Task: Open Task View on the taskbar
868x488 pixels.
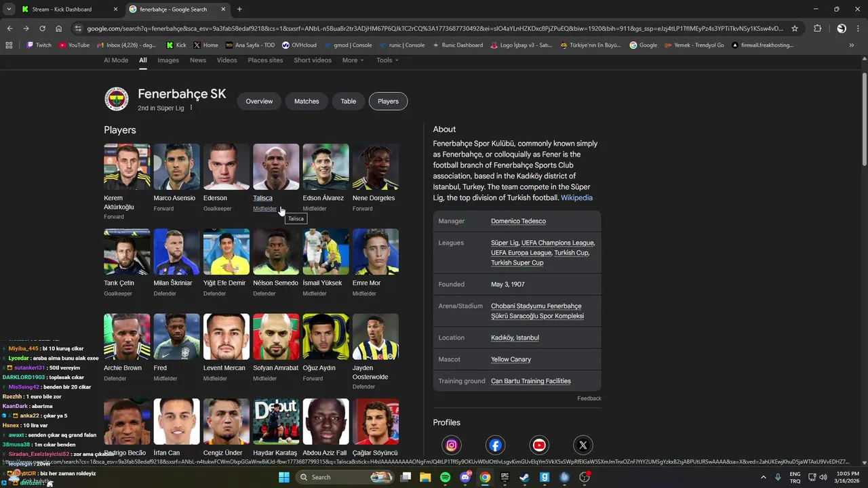Action: point(406,477)
